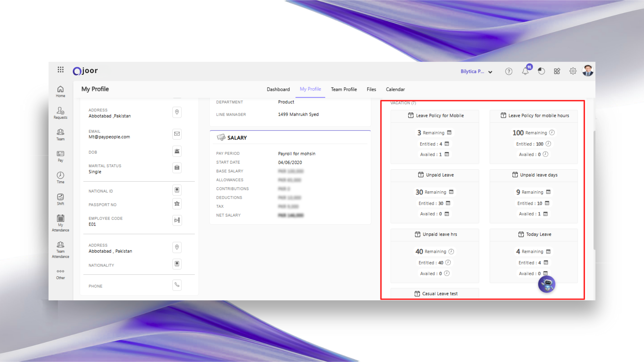
Task: Switch to the Team Profile tab
Action: tap(344, 89)
